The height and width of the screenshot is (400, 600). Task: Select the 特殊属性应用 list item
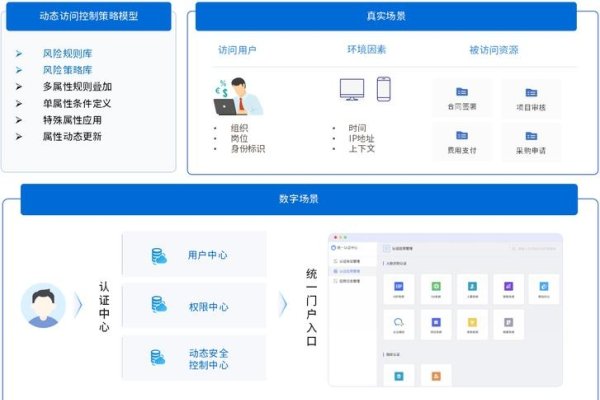click(x=72, y=120)
